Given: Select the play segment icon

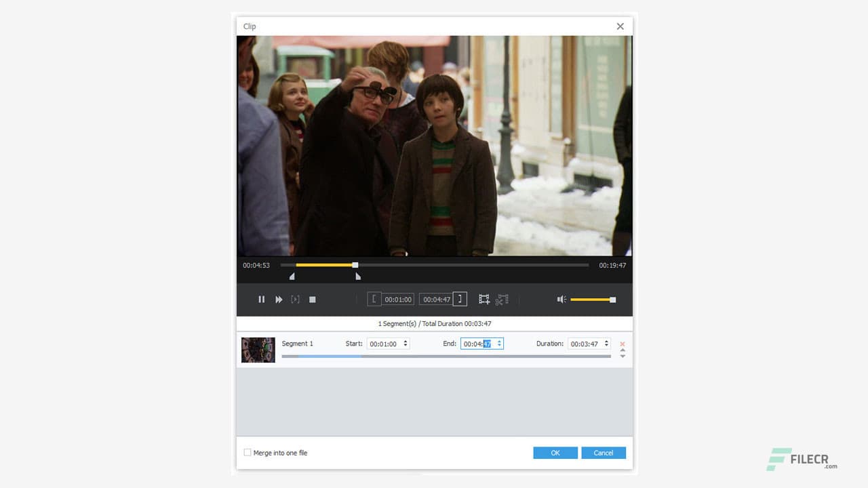Looking at the screenshot, I should coord(295,299).
